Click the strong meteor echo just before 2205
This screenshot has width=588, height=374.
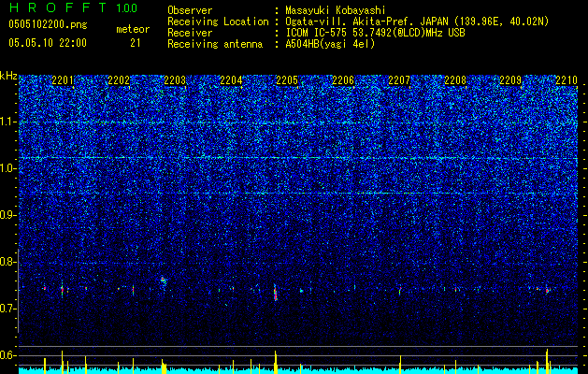pos(275,293)
